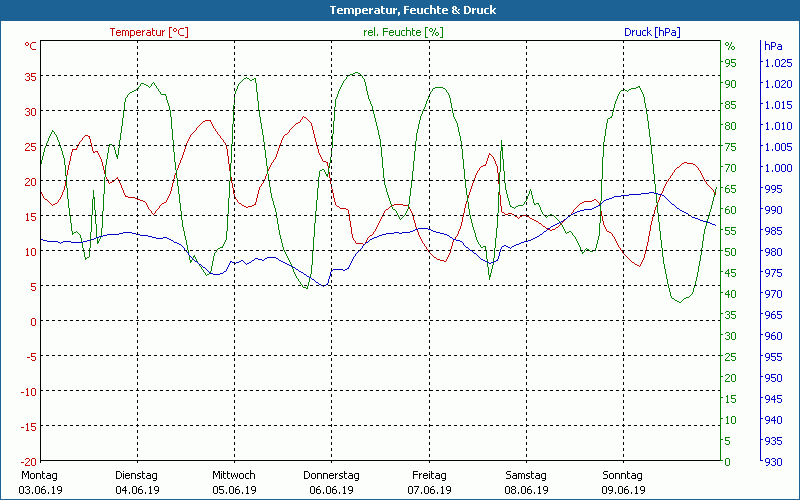Click the "975" pressure axis value
800x500 pixels.
point(773,273)
